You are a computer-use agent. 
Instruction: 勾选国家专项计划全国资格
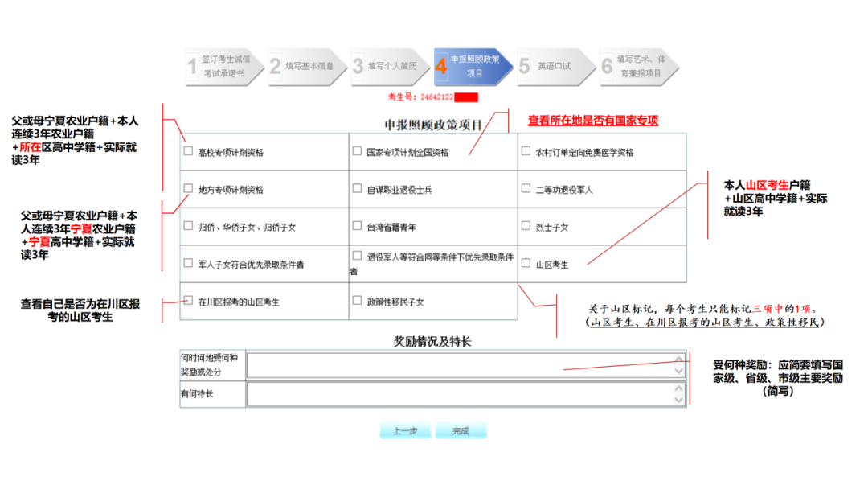coord(356,149)
